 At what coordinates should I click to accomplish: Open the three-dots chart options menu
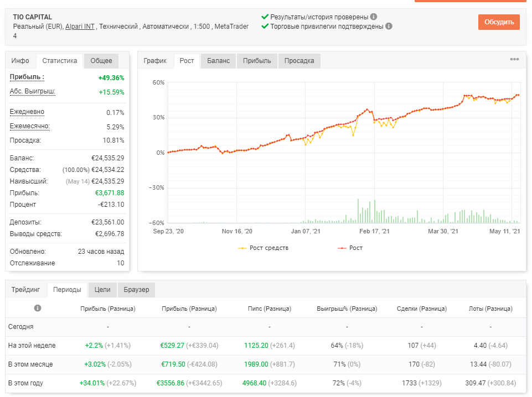[x=514, y=59]
